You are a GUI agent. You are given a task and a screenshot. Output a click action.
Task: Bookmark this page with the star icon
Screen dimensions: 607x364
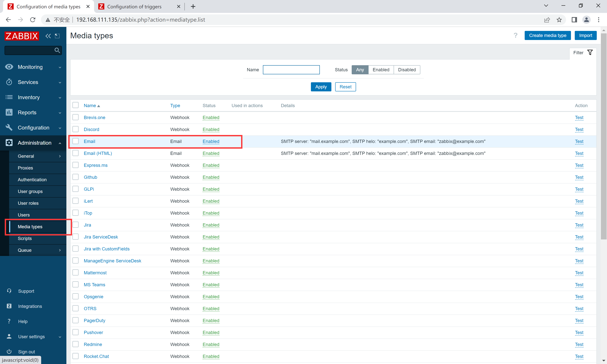tap(559, 20)
